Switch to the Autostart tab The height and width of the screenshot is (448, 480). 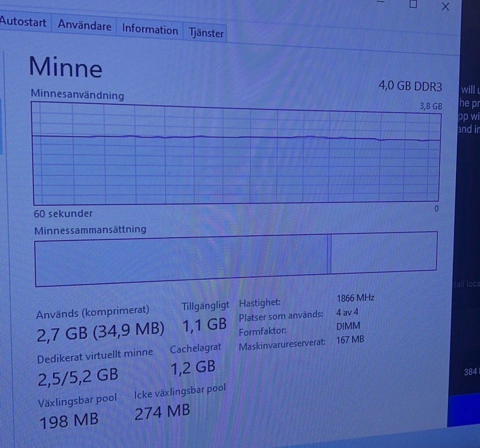pyautogui.click(x=22, y=21)
